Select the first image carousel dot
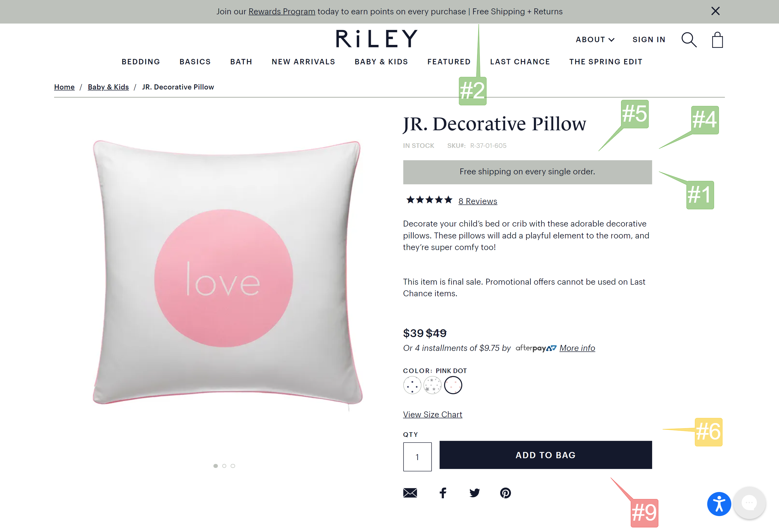 [x=216, y=466]
